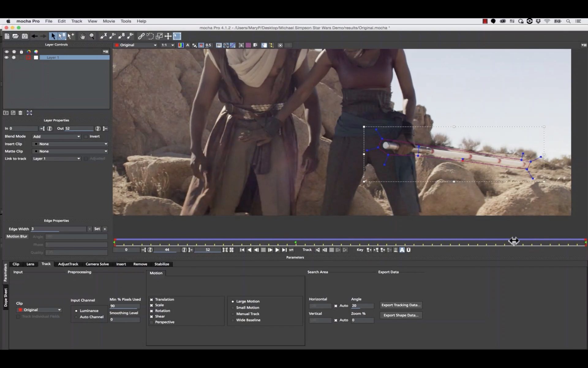Toggle alpha 'A' view icon
Screen dimensions: 588x368
188,45
